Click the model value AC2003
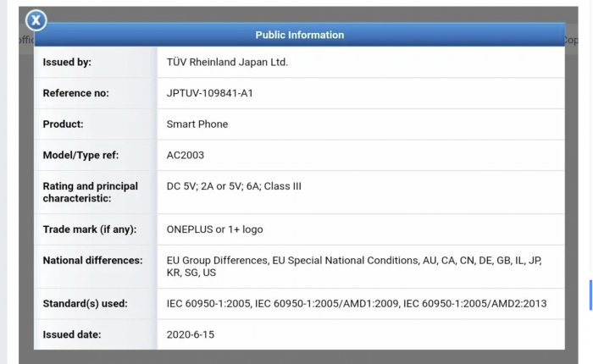The image size is (593, 364). pos(185,155)
